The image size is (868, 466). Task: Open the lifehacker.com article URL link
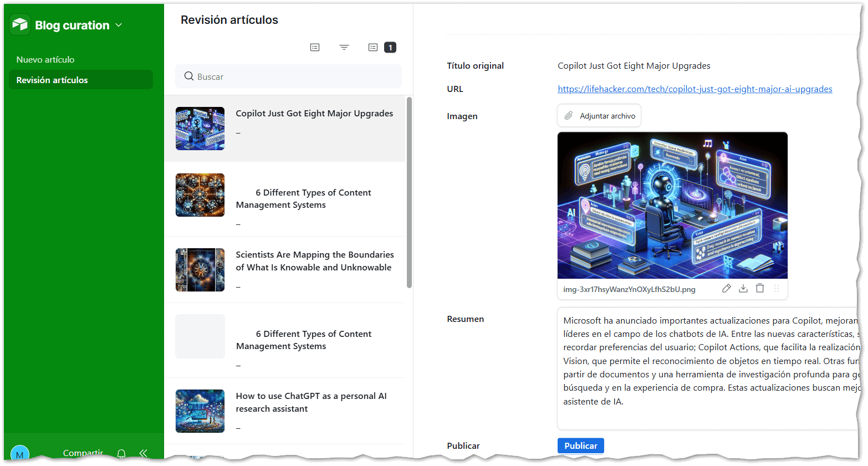(695, 89)
